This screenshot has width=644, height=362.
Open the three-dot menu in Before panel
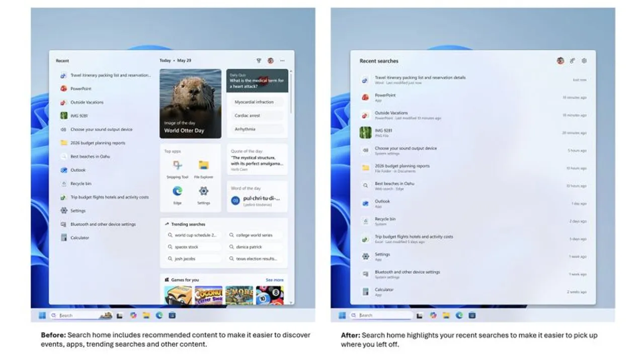tap(282, 60)
